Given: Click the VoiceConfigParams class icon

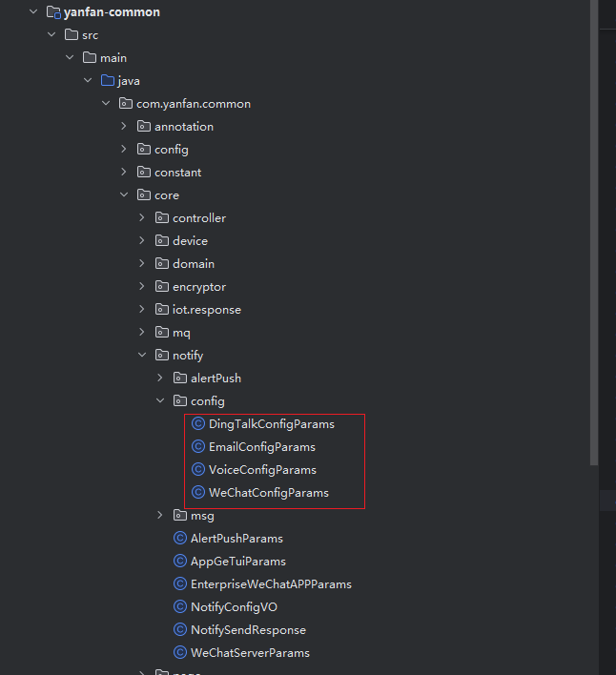Looking at the screenshot, I should 198,470.
